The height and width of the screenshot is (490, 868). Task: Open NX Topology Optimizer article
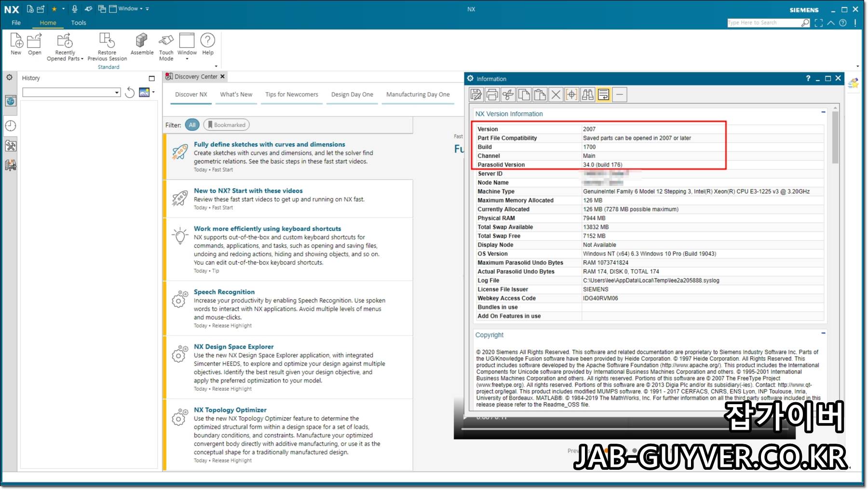[x=230, y=409]
